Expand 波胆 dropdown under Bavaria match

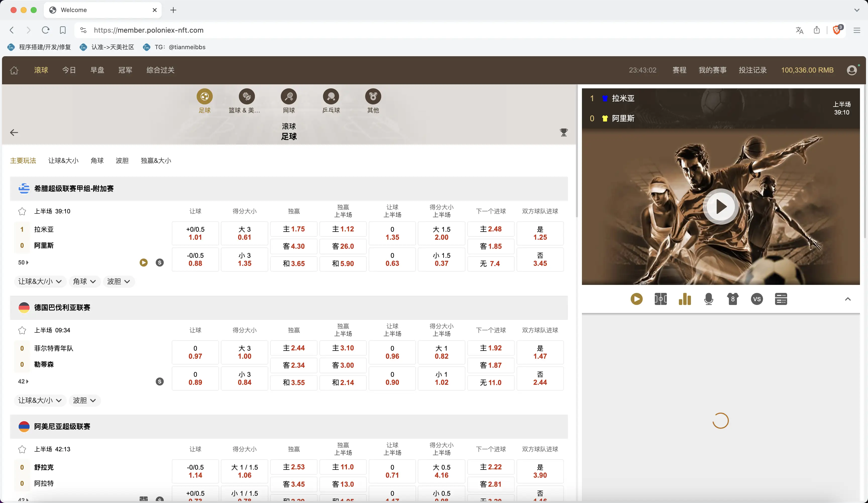point(84,400)
